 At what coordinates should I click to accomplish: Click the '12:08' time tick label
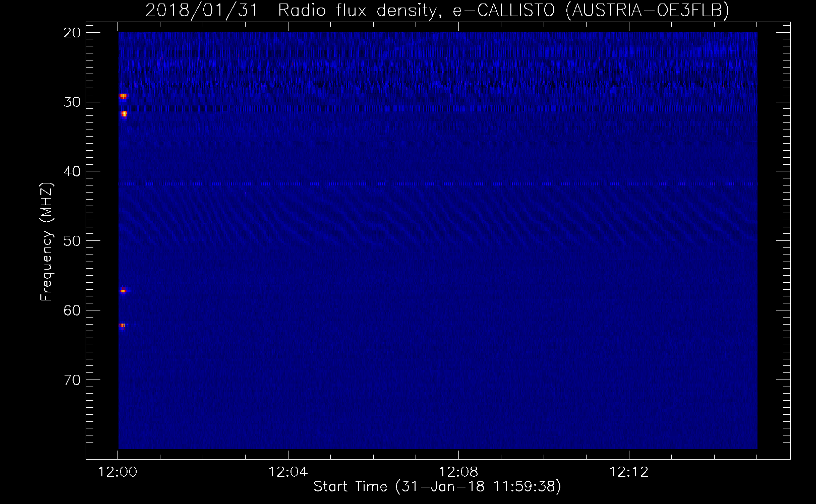[458, 472]
